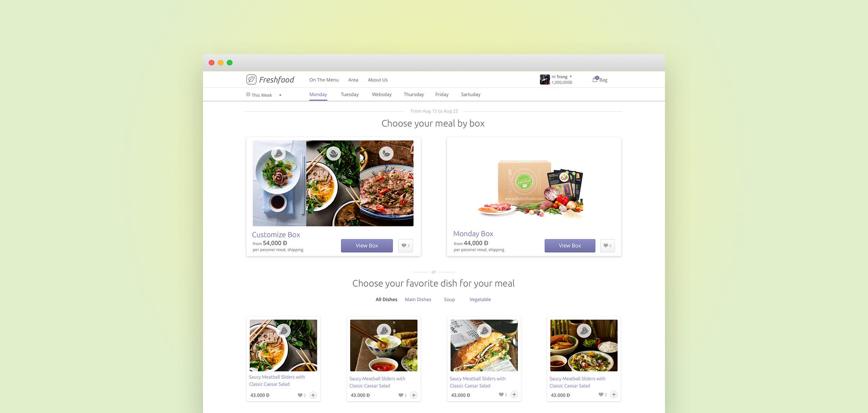Click the user avatar picture
Image resolution: width=868 pixels, height=413 pixels.
[x=545, y=79]
